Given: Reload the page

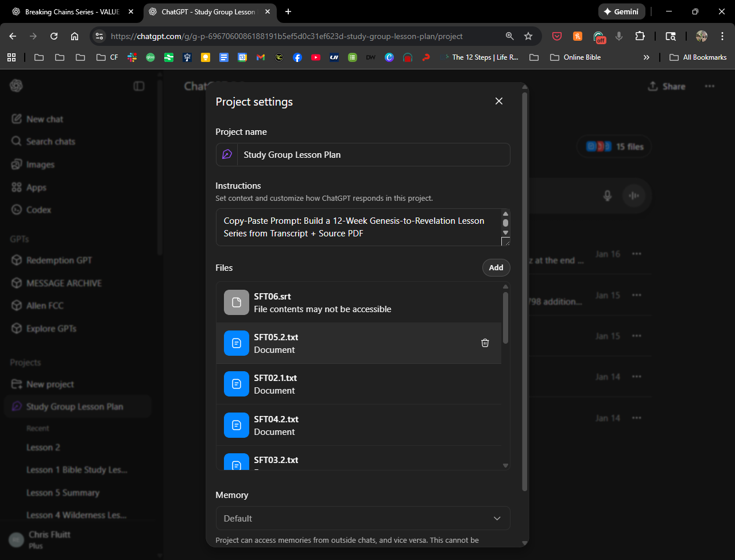Looking at the screenshot, I should point(54,36).
